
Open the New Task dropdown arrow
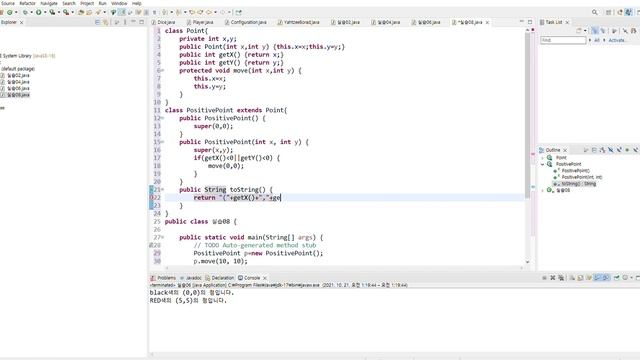(585, 31)
